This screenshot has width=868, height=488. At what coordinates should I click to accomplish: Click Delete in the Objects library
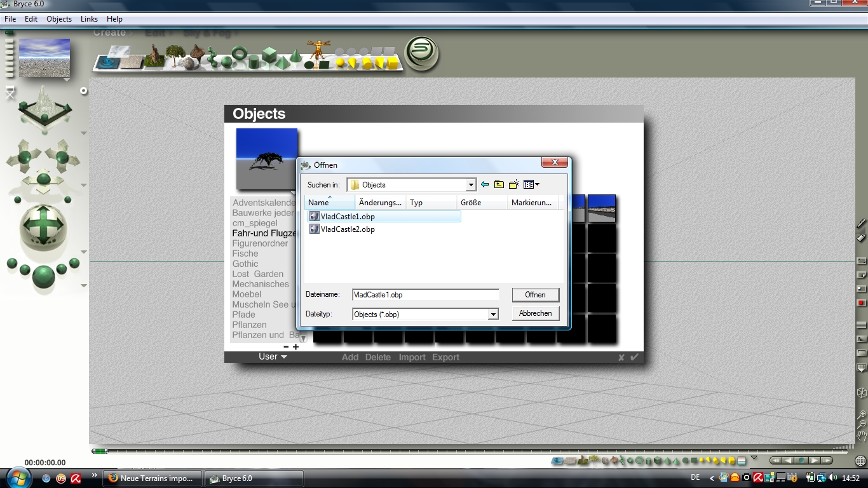click(378, 357)
